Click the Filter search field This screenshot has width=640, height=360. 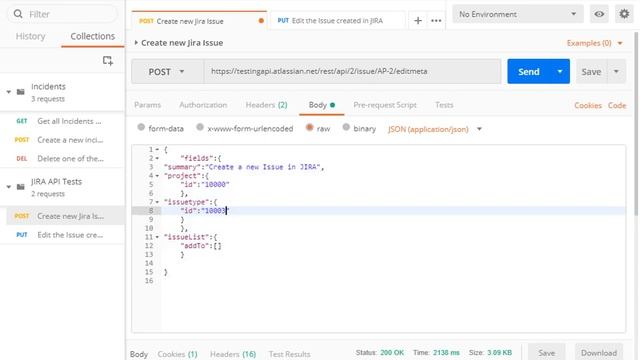[62, 14]
